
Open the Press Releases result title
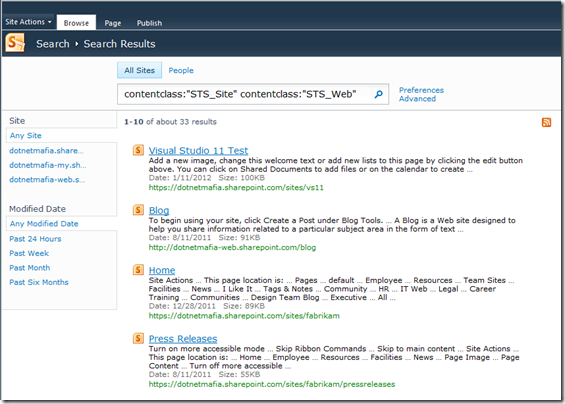(x=183, y=338)
